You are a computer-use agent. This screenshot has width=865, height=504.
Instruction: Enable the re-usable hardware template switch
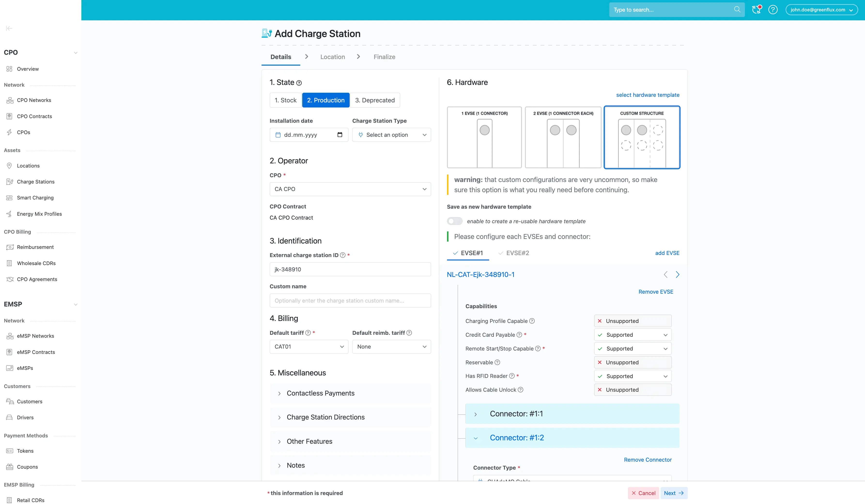455,221
